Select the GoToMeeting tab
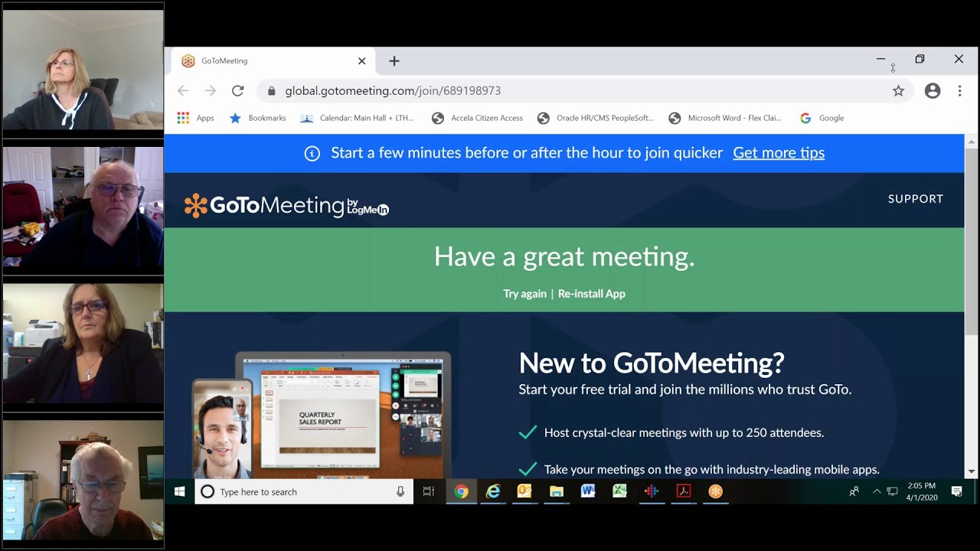Image resolution: width=980 pixels, height=551 pixels. point(274,61)
